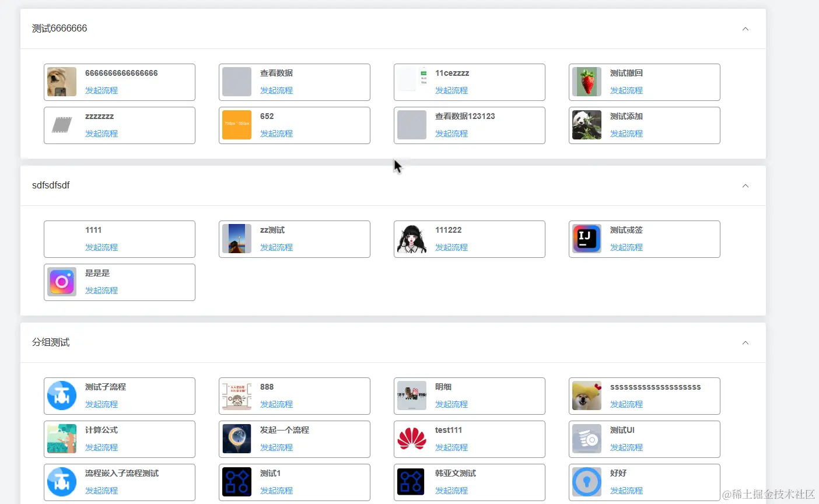
Task: Collapse the 测试6666666 group with its chevron
Action: tap(745, 29)
